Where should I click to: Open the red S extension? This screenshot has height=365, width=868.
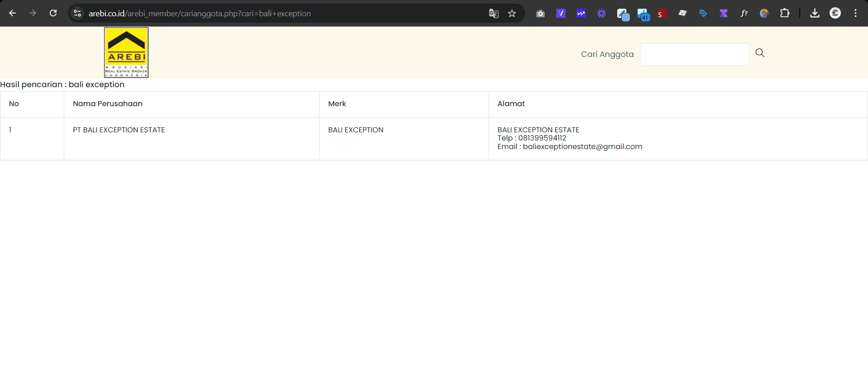(662, 14)
